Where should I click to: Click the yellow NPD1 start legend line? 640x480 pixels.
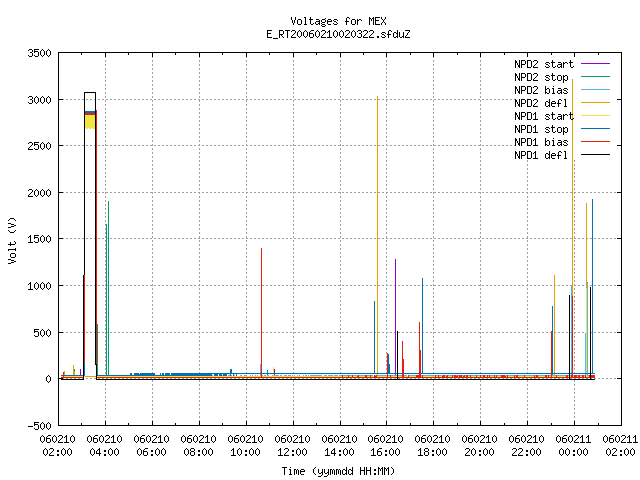point(595,116)
